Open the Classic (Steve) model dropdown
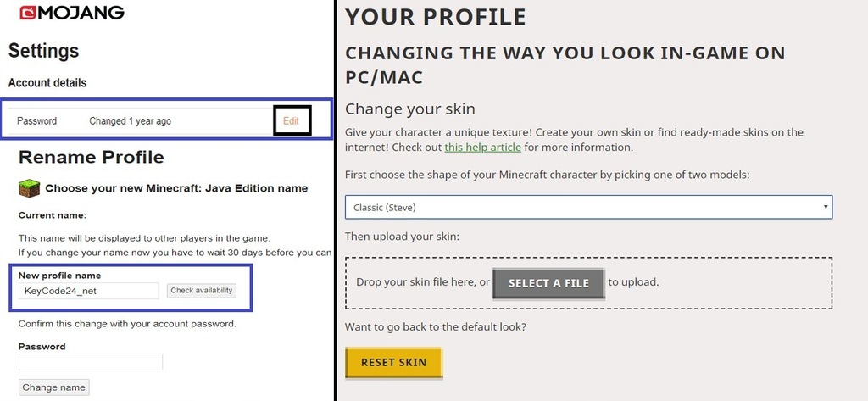868x401 pixels. (588, 207)
